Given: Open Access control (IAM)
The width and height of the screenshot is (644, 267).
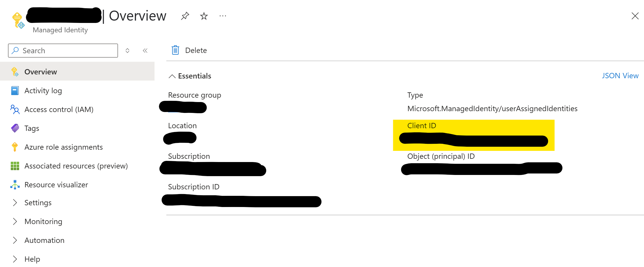Looking at the screenshot, I should pos(59,109).
